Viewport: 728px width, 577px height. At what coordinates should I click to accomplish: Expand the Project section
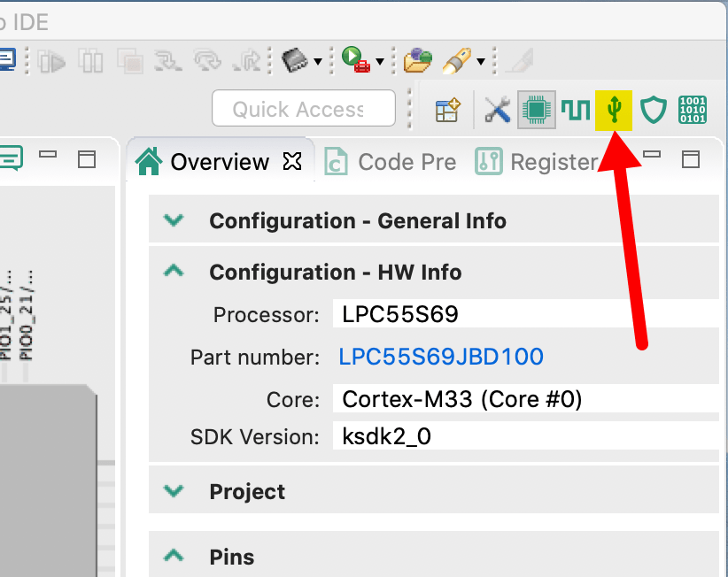(174, 491)
